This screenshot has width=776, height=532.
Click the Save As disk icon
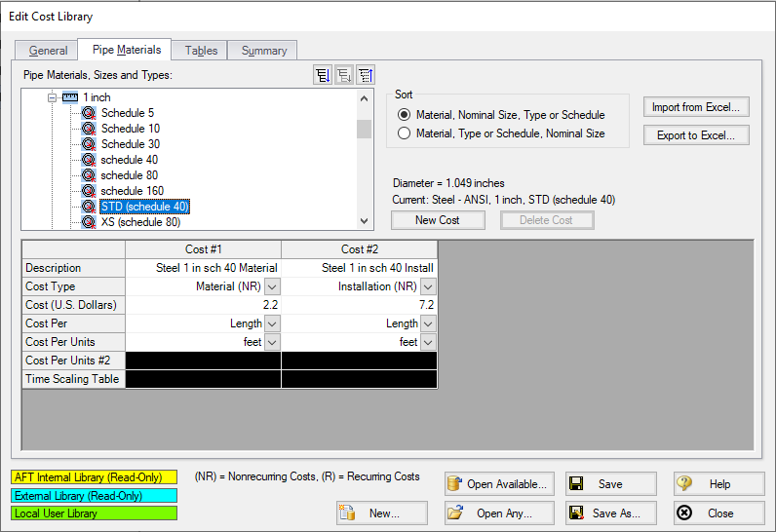pos(576,513)
